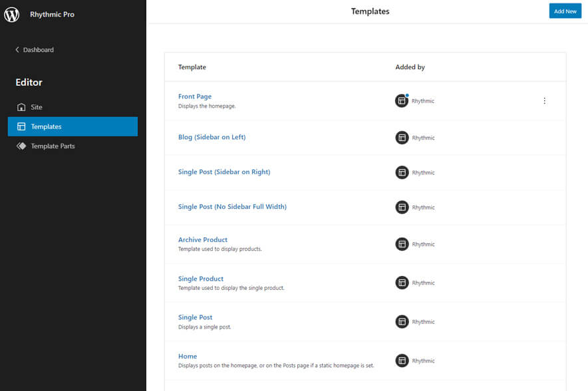Open Blog (Sidebar on Left) template
The image size is (588, 391).
pos(212,137)
